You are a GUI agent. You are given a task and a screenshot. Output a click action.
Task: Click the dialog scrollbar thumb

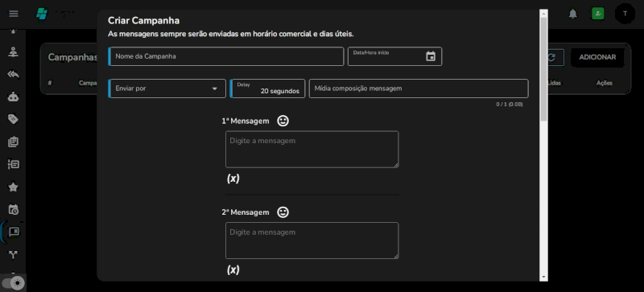(543, 69)
